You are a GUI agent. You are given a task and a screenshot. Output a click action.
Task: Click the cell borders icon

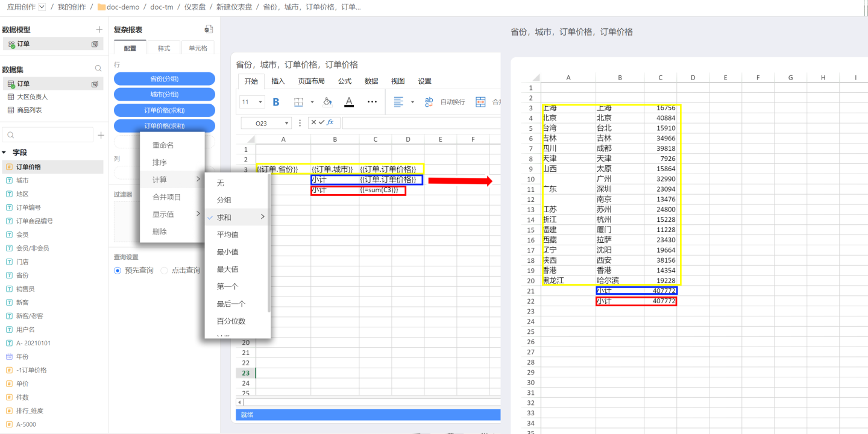coord(298,102)
